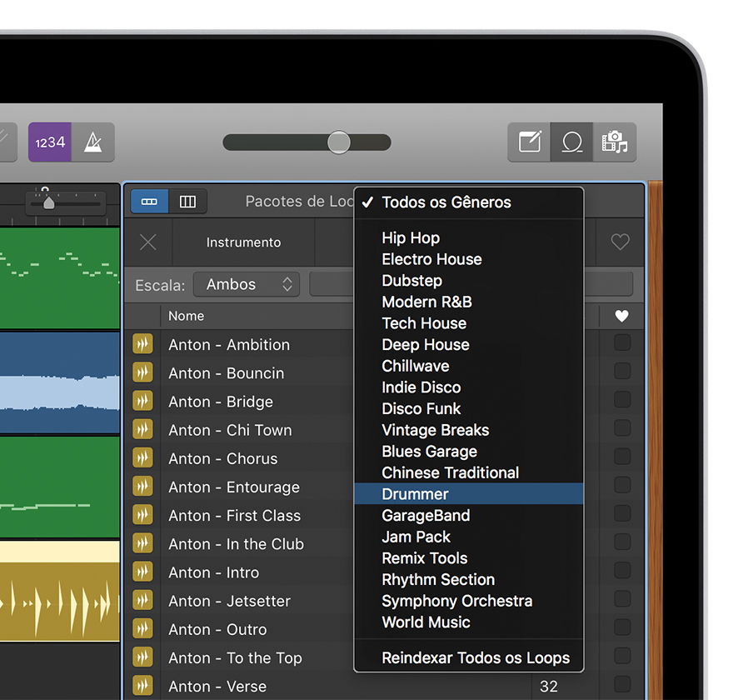Open the Note Pad editor icon
This screenshot has width=738, height=700.
click(530, 142)
